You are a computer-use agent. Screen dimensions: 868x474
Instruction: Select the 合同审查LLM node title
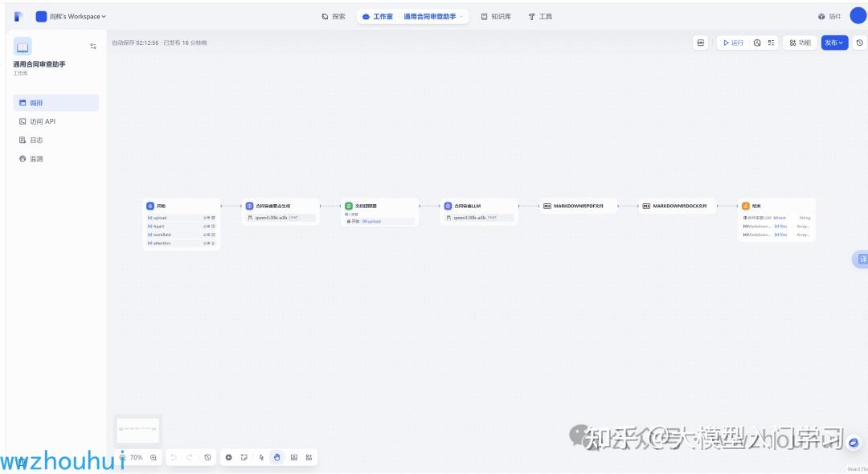coord(468,206)
